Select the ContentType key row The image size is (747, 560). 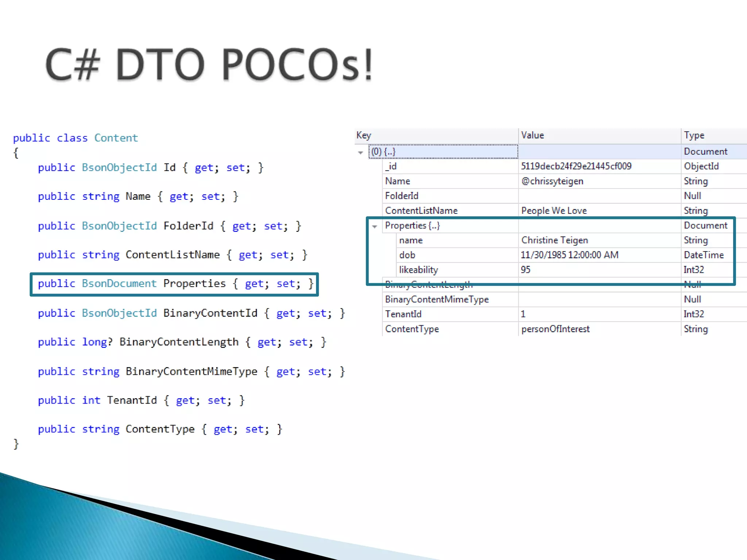[x=412, y=329]
